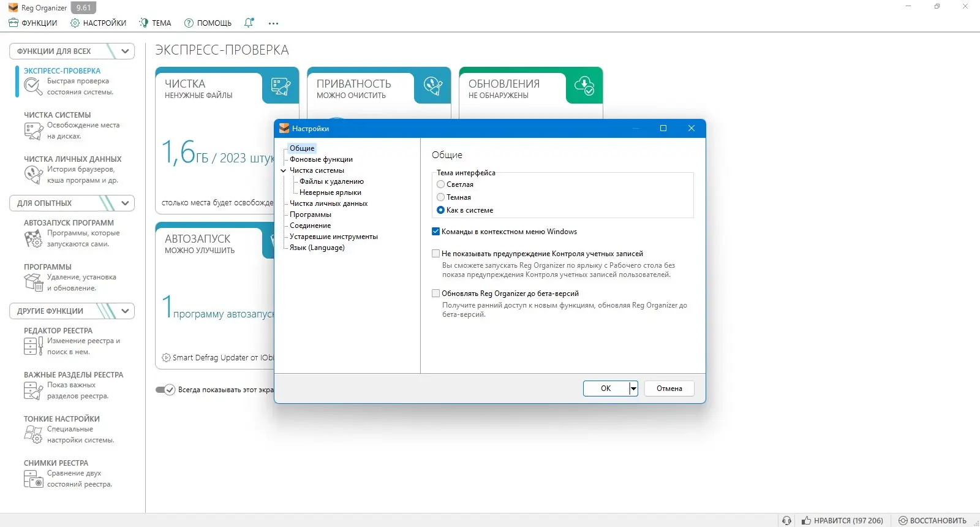Click the ЭКСПРЕСС-ПРОВЕРКА page heading
980x527 pixels.
tap(222, 50)
